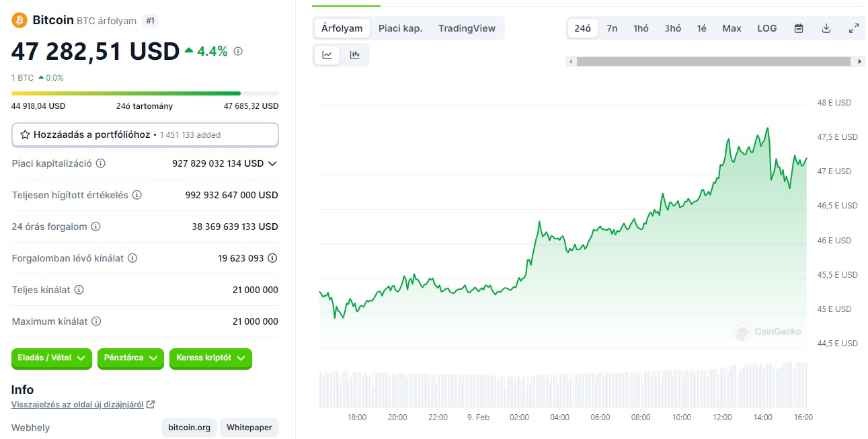Click the 1 451 133 added text

click(190, 134)
